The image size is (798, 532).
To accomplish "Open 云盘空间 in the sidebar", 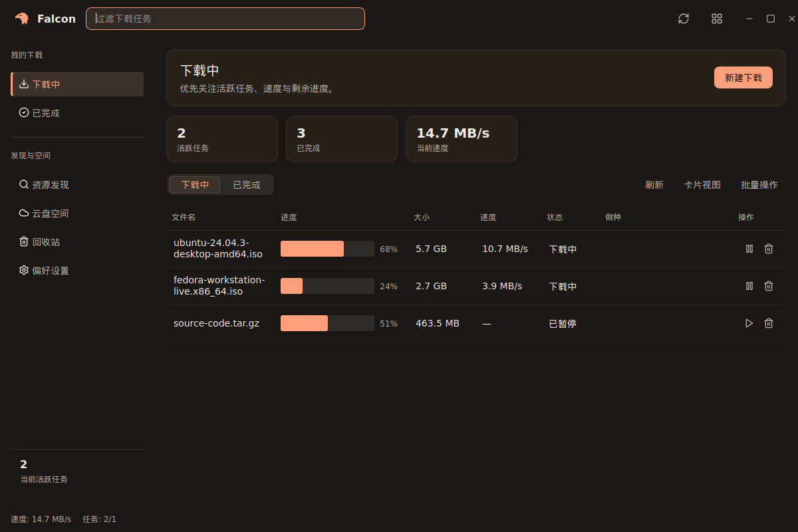I will coord(77,213).
